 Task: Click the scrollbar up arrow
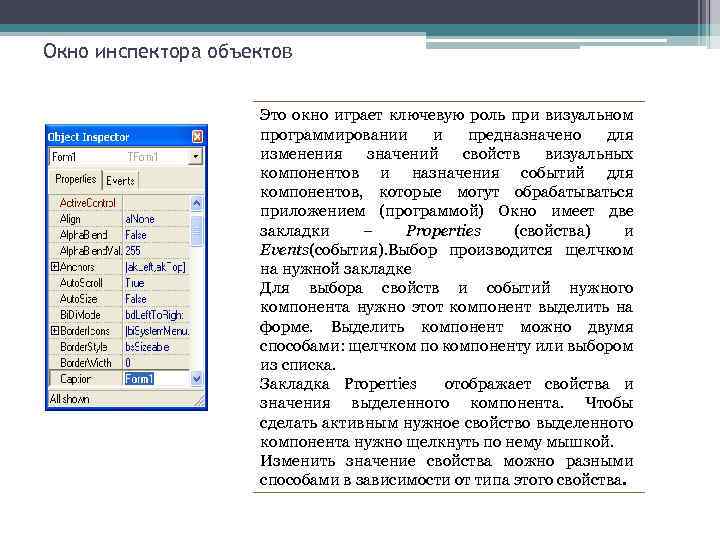click(x=197, y=203)
